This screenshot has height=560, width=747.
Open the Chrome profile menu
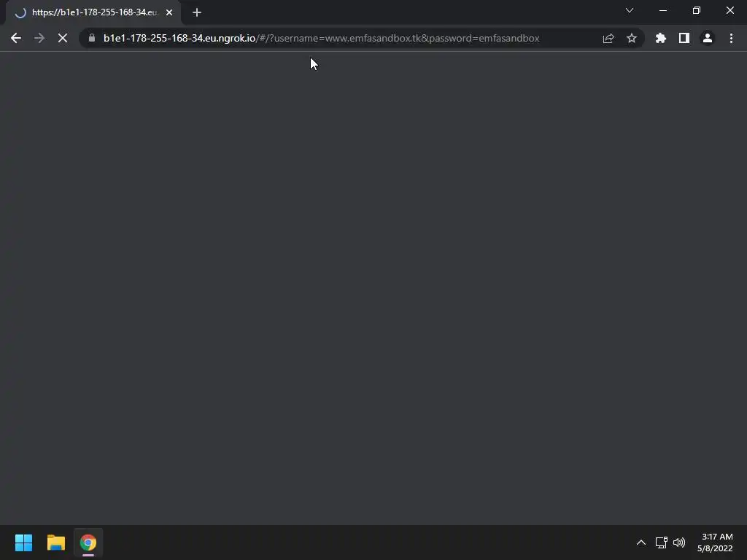click(708, 38)
